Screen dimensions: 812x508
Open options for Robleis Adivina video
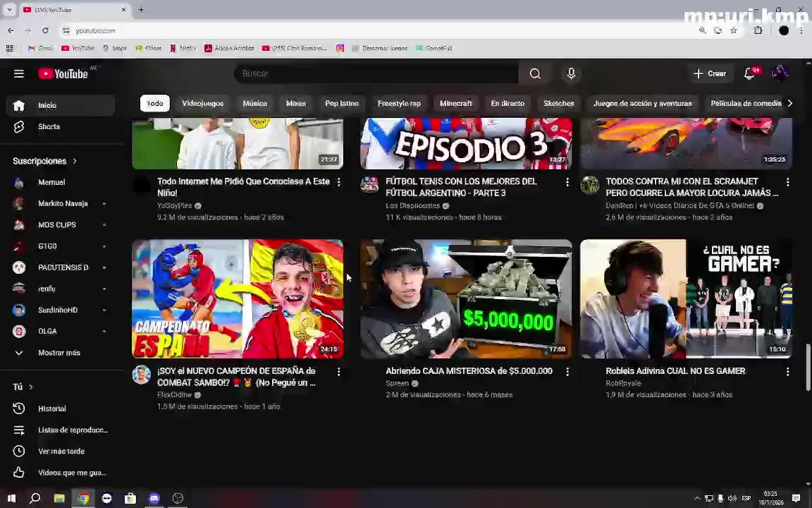click(x=787, y=372)
